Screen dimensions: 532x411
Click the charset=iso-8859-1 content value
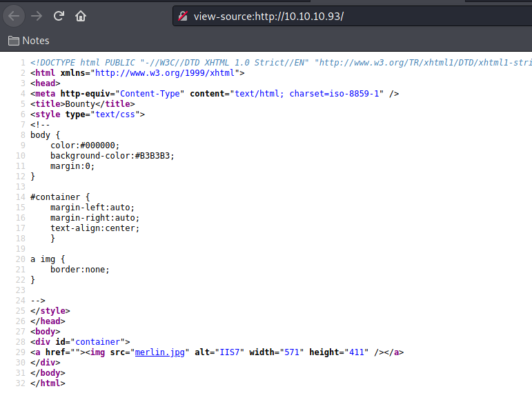coord(334,94)
